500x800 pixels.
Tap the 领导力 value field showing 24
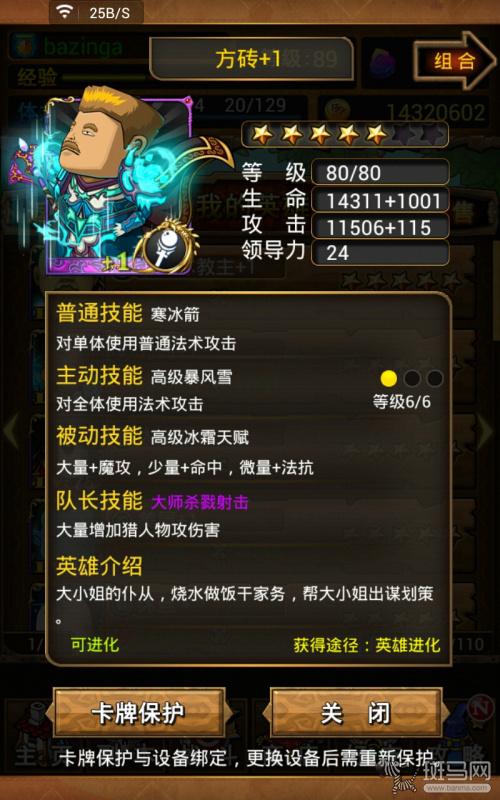point(380,253)
